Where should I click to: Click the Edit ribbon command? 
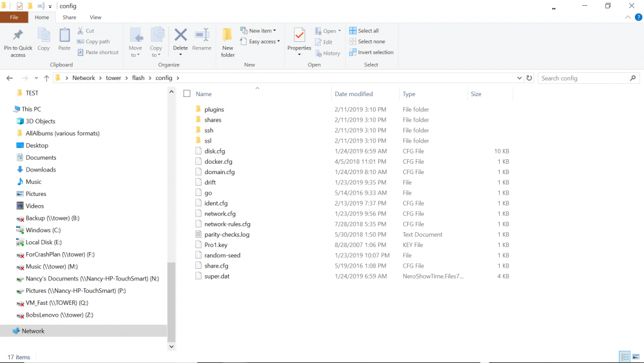point(324,42)
